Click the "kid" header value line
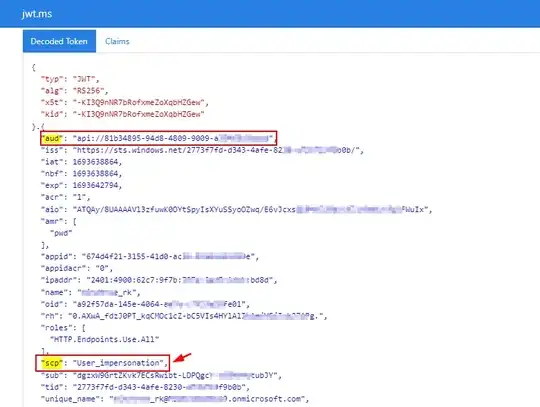Screen dimensions: 540x407 coord(123,114)
